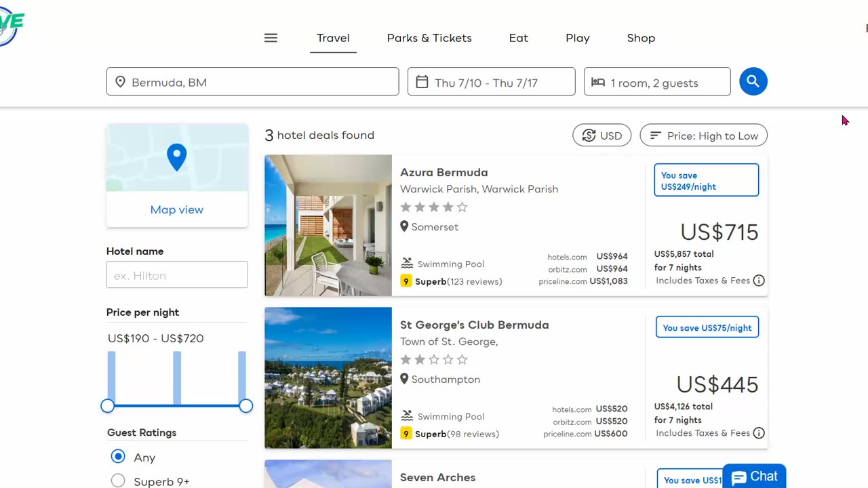Open the Thu 7/10 - Thu 7/17 date picker

(x=492, y=81)
